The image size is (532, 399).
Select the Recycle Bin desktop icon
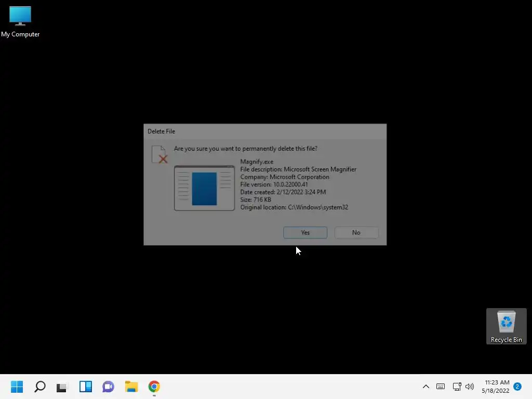[x=506, y=326]
